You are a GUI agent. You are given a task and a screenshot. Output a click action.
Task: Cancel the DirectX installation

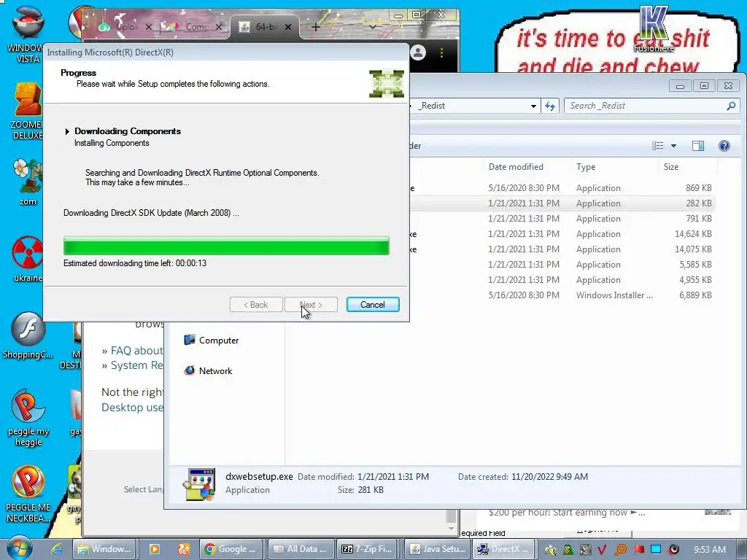pyautogui.click(x=373, y=305)
